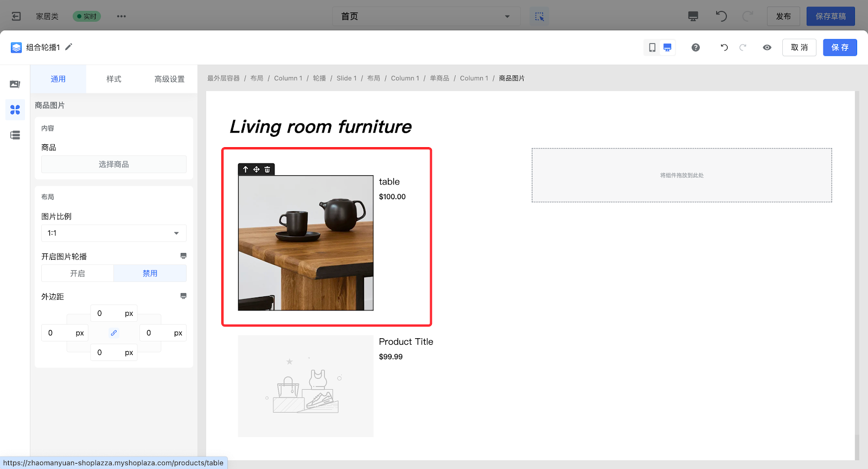The height and width of the screenshot is (469, 868).
Task: Click the table product title
Action: 389,181
